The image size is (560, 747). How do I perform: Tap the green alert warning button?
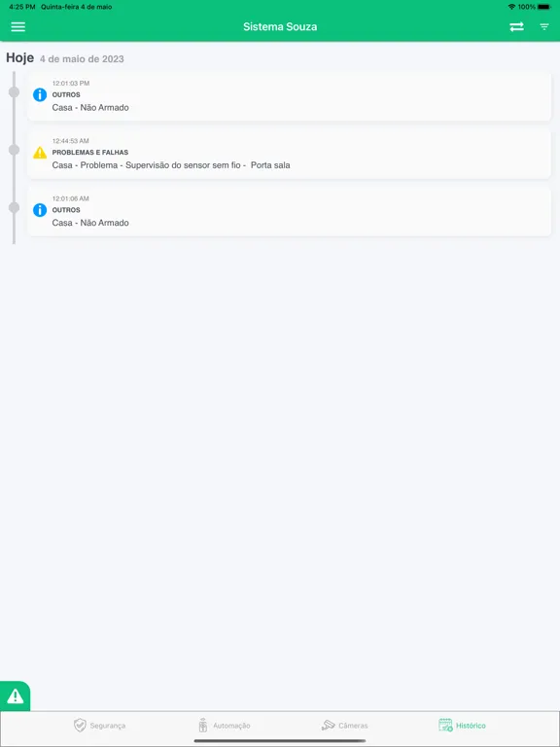click(x=15, y=696)
